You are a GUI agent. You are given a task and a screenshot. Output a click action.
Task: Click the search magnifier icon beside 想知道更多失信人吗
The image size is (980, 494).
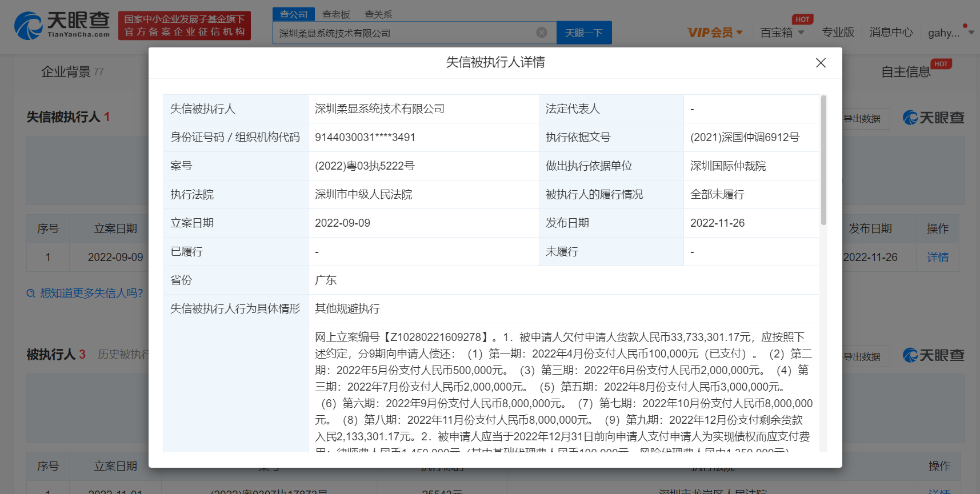point(31,294)
